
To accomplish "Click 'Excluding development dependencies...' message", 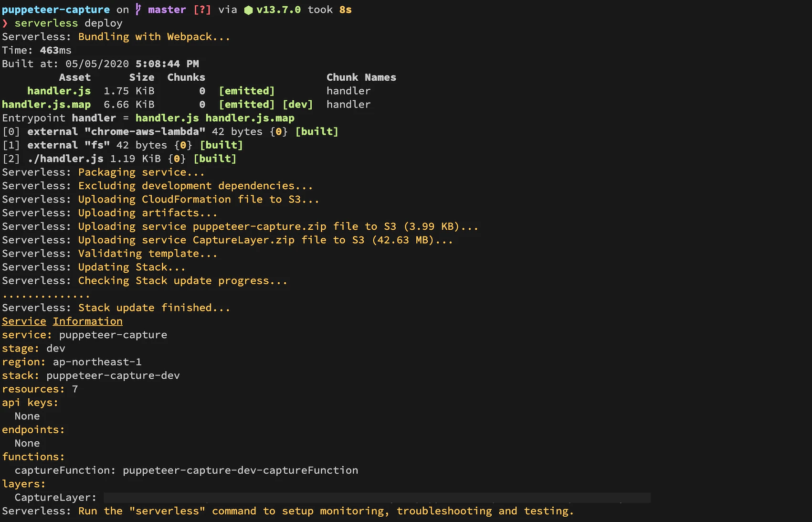I will [196, 186].
